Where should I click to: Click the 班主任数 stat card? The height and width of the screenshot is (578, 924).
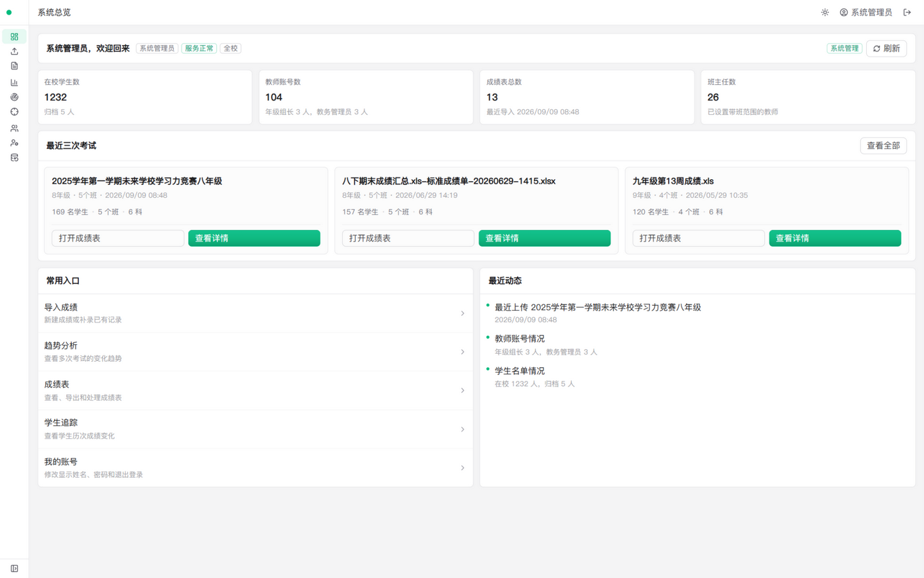tap(808, 97)
